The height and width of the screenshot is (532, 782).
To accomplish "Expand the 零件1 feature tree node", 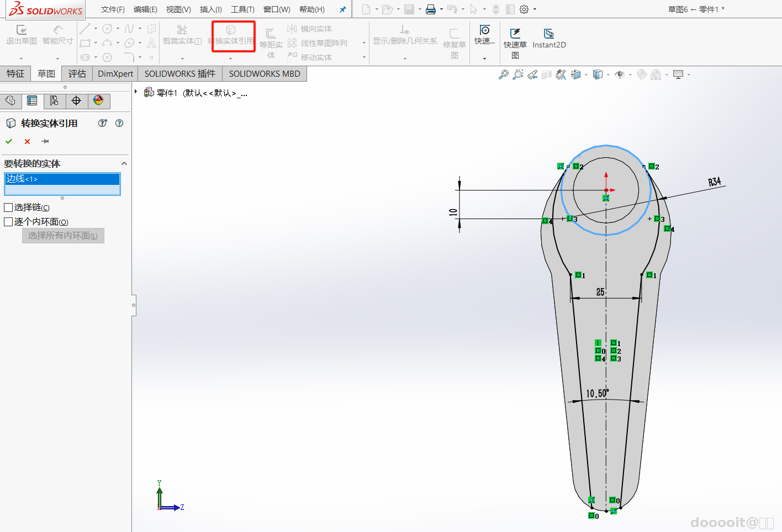I will (x=136, y=92).
